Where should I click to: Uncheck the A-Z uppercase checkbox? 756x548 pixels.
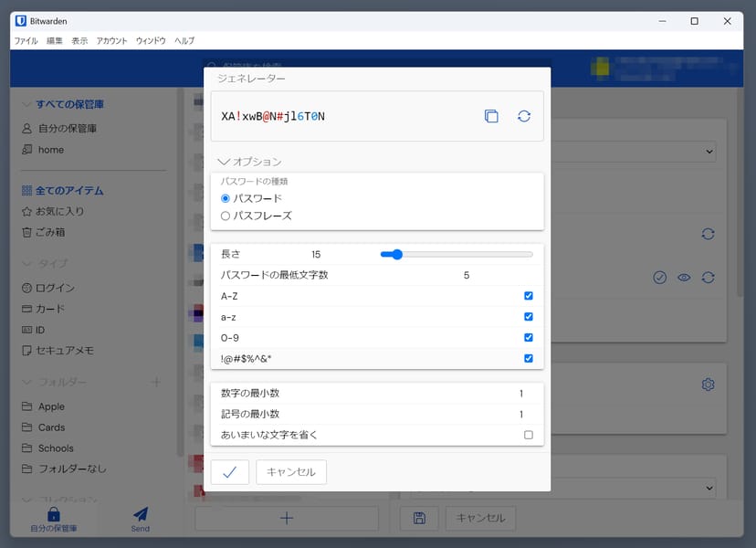(x=529, y=296)
